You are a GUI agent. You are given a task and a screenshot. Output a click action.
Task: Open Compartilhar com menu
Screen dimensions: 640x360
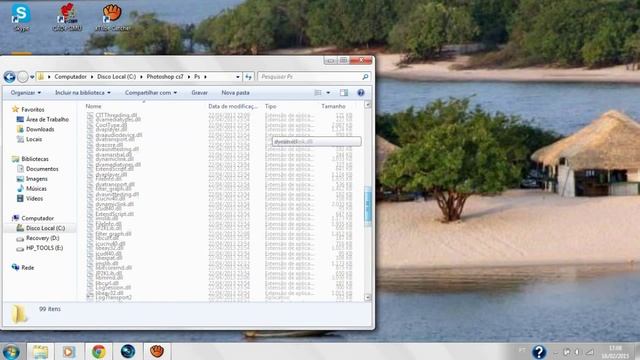tap(151, 93)
